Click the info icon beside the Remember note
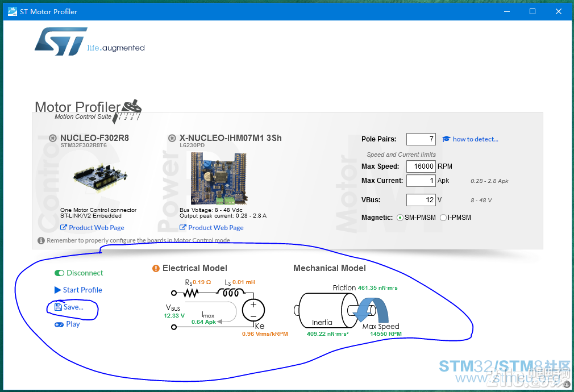 (41, 240)
